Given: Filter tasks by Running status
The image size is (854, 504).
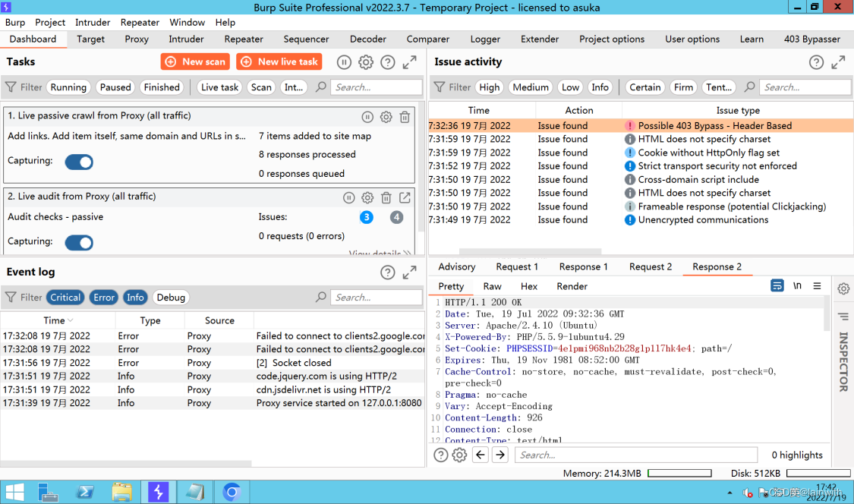Looking at the screenshot, I should click(68, 87).
